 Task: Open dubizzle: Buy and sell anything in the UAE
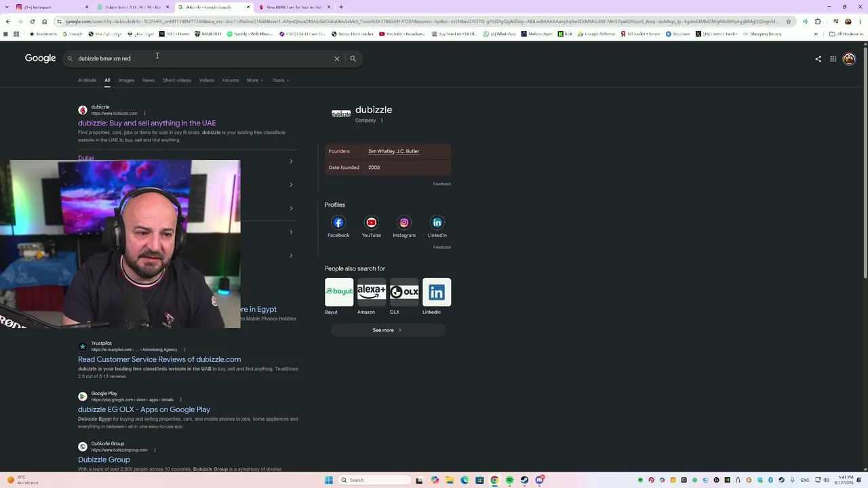(147, 123)
